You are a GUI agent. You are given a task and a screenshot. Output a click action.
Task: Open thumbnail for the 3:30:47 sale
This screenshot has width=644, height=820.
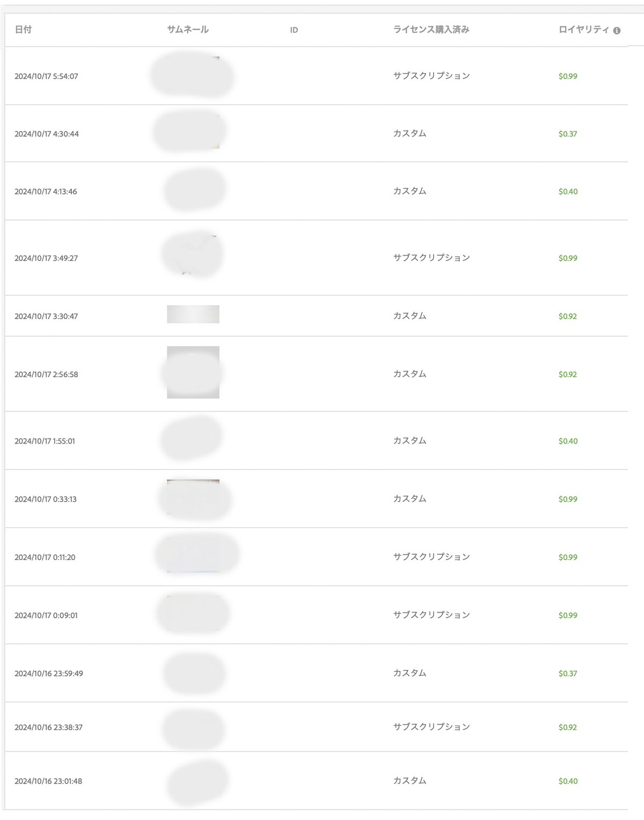click(193, 314)
